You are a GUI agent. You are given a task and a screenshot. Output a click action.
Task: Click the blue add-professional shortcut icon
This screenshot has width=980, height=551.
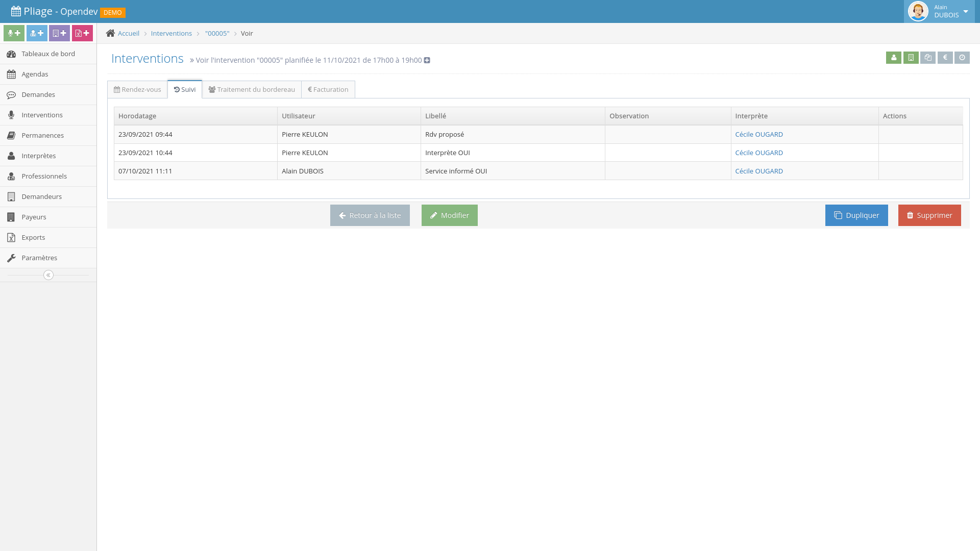point(37,33)
